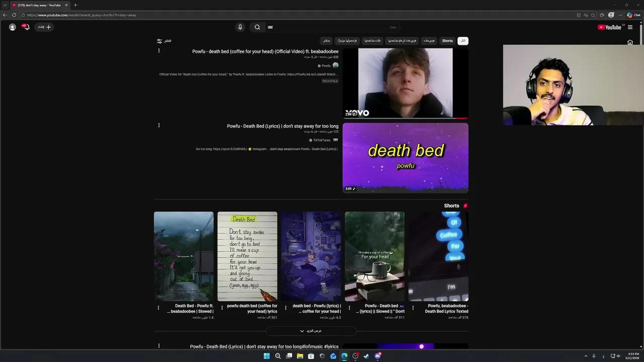Click into the YouTube search field
Screen dimensions: 644x362
(332, 27)
